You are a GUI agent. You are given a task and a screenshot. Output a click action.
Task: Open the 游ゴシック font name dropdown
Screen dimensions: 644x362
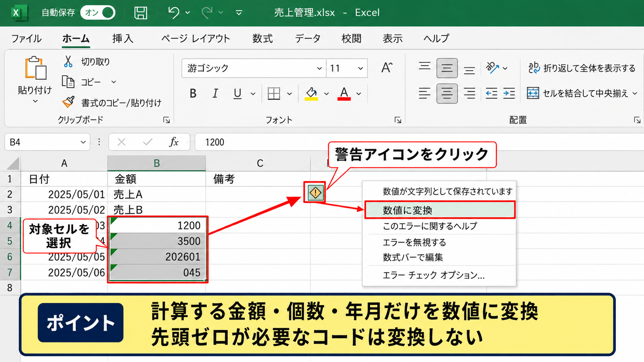(319, 68)
